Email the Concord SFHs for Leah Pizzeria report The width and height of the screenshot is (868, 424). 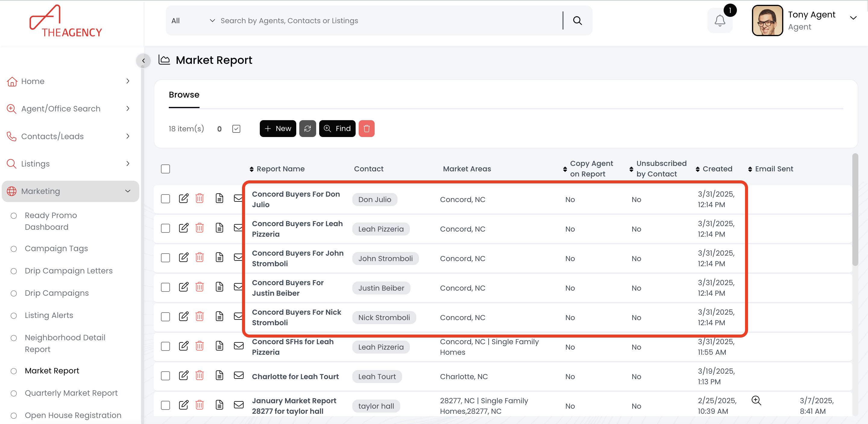tap(239, 346)
